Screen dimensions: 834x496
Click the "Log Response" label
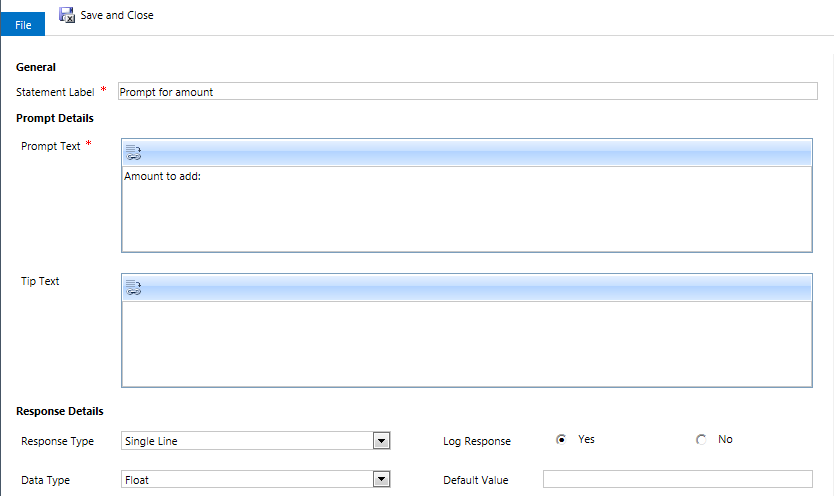(477, 441)
